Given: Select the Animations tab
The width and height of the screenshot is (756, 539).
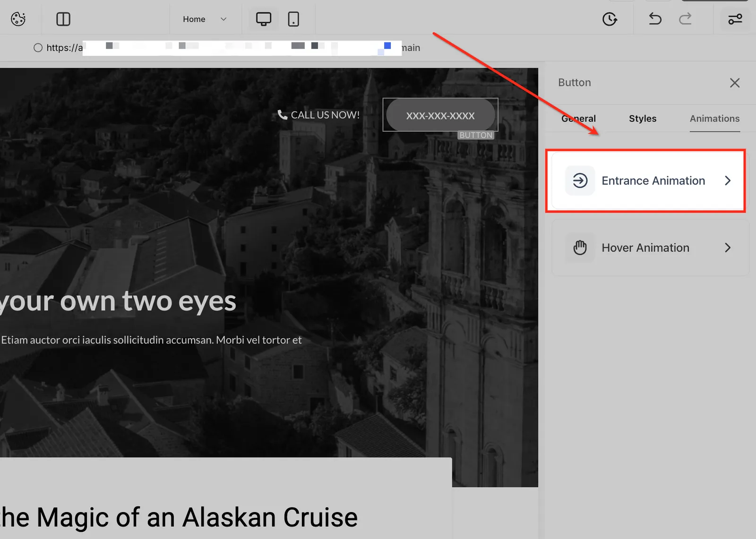Looking at the screenshot, I should point(714,119).
